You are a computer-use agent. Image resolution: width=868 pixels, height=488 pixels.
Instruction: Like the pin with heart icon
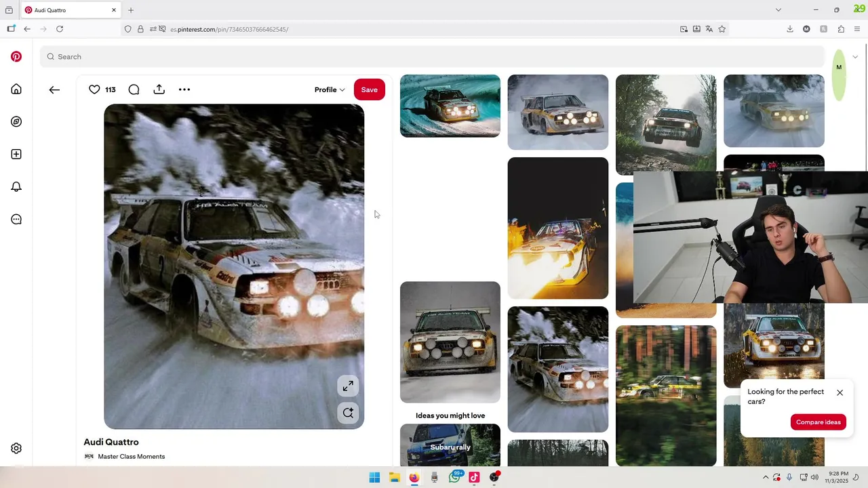click(x=94, y=89)
